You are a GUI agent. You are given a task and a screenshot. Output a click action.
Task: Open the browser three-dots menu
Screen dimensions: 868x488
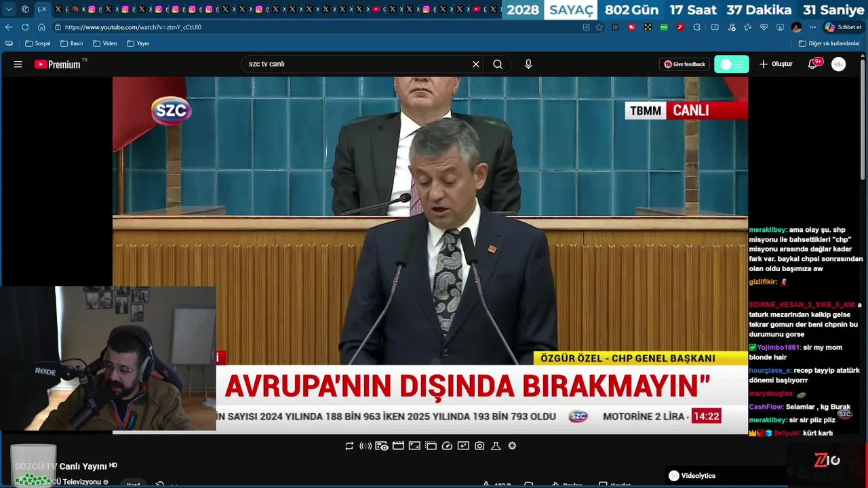pos(812,27)
